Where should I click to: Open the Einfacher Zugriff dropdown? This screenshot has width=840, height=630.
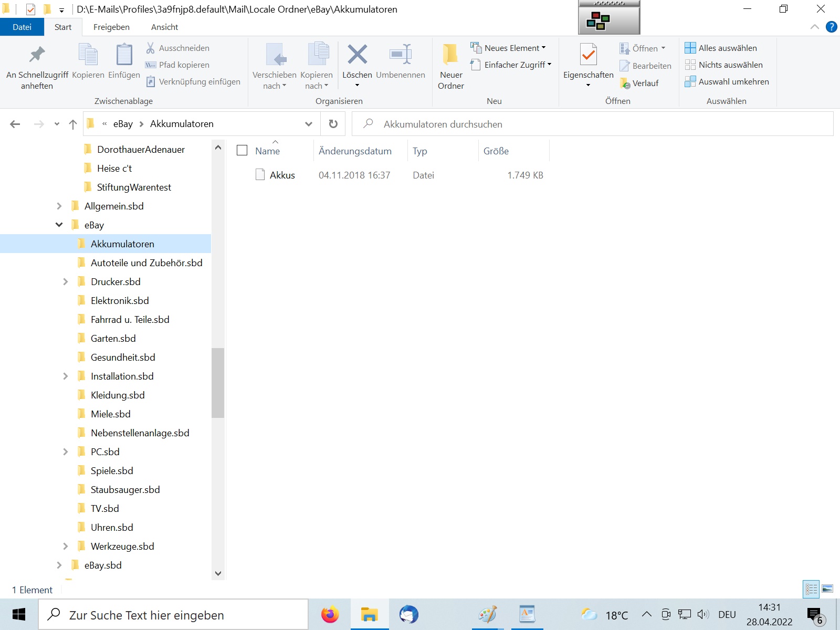(x=511, y=65)
